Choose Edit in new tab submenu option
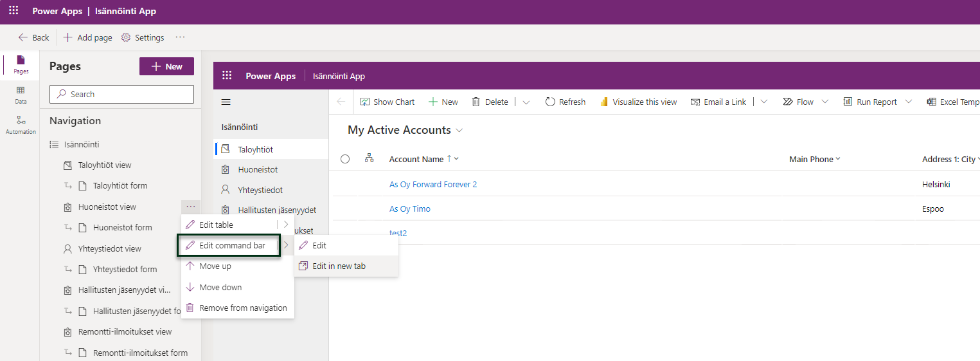The height and width of the screenshot is (361, 980). point(339,266)
